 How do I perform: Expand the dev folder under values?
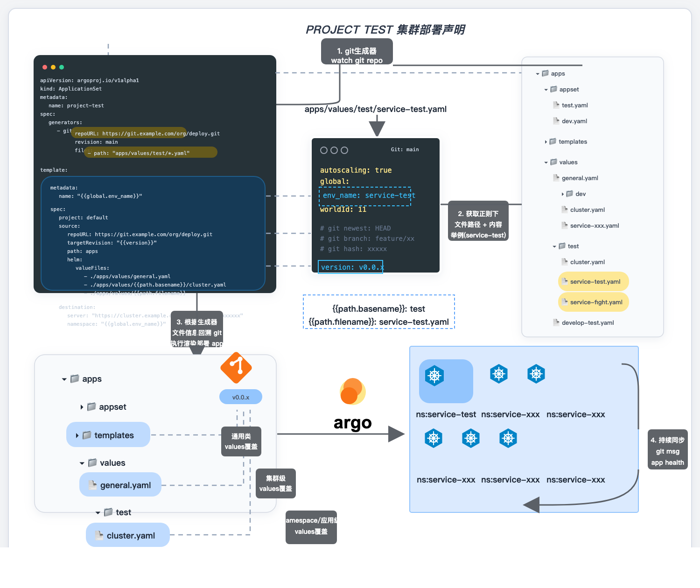(x=563, y=194)
